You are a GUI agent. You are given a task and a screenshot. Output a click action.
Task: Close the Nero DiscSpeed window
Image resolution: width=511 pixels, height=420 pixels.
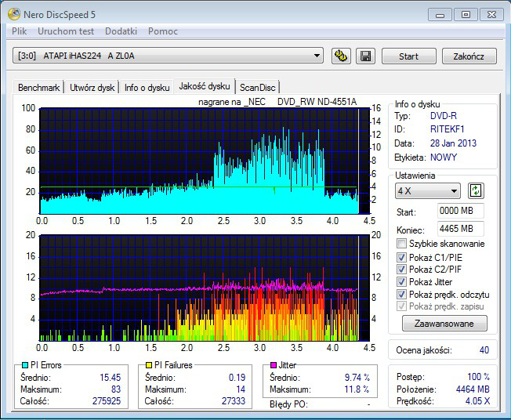tap(491, 15)
